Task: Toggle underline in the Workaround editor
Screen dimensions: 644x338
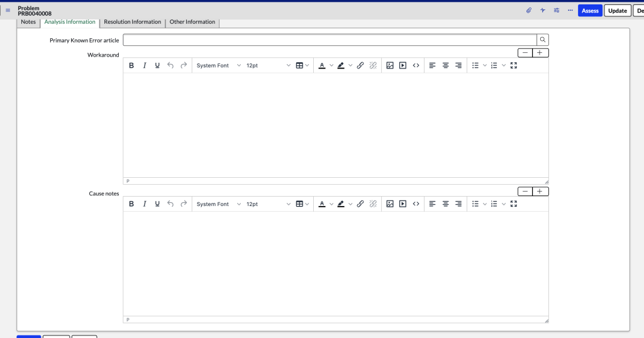Action: 157,65
